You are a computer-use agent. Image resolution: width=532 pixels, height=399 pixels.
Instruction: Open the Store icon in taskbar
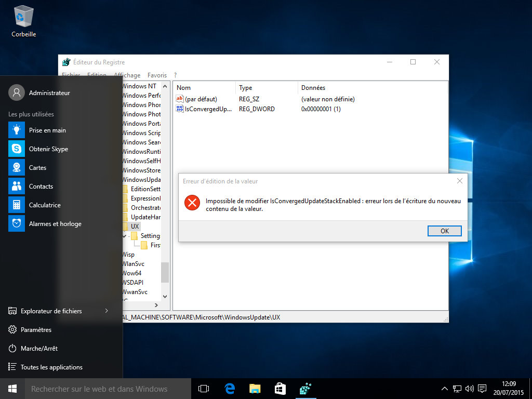280,389
